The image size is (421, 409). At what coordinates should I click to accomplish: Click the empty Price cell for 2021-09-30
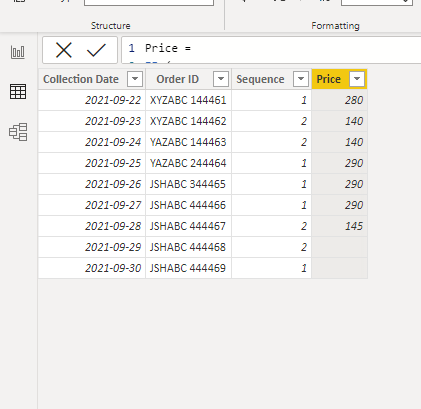pyautogui.click(x=339, y=268)
